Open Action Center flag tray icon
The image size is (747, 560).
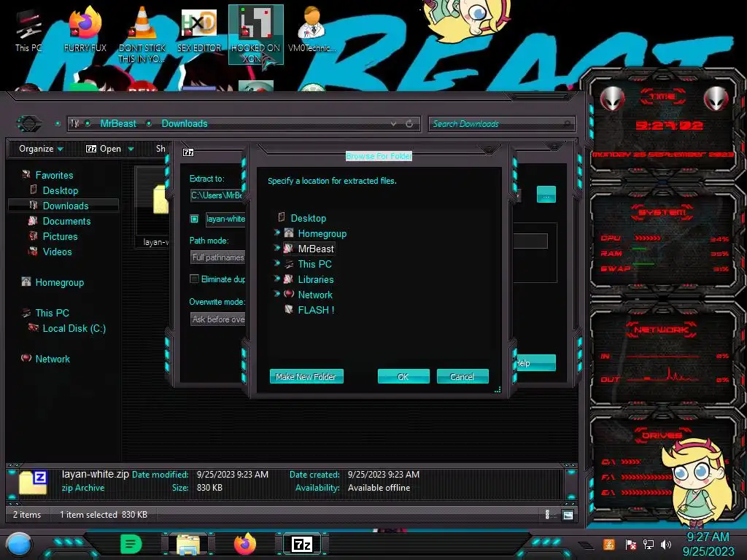(630, 544)
